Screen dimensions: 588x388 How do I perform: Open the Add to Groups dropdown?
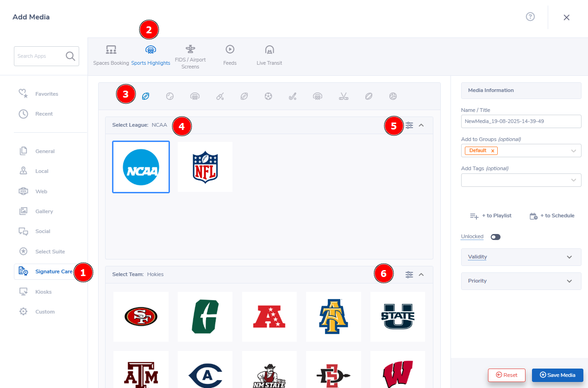point(521,151)
